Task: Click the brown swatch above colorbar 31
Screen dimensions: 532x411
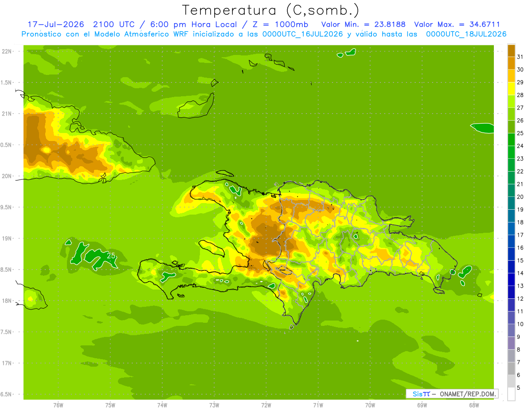Action: click(x=511, y=50)
